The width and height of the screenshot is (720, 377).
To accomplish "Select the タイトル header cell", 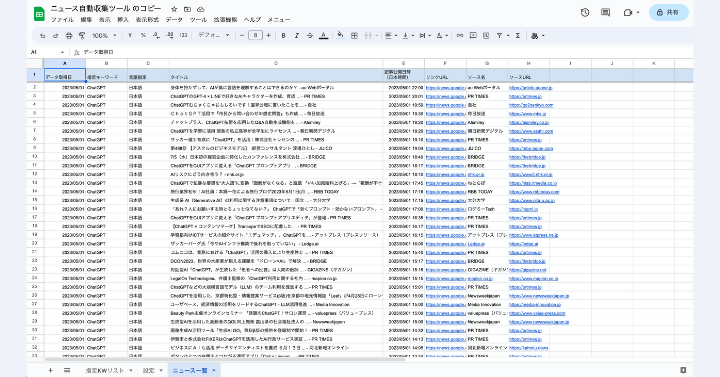I will (276, 75).
